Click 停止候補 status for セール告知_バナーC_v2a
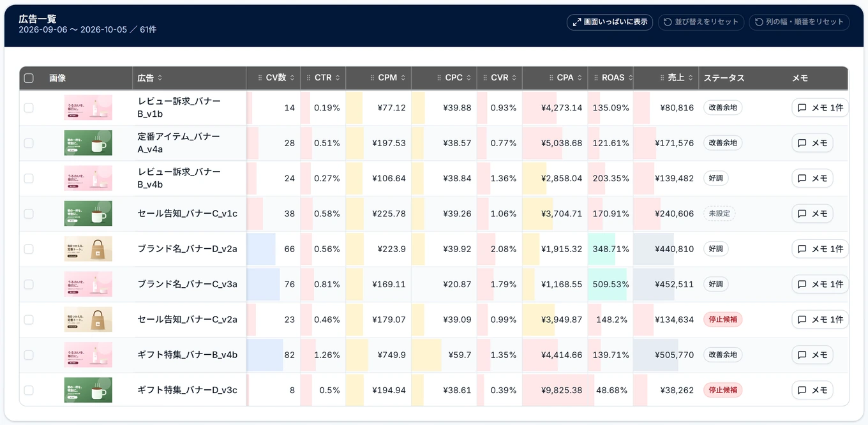Screen dimensions: 868x425 [x=723, y=319]
